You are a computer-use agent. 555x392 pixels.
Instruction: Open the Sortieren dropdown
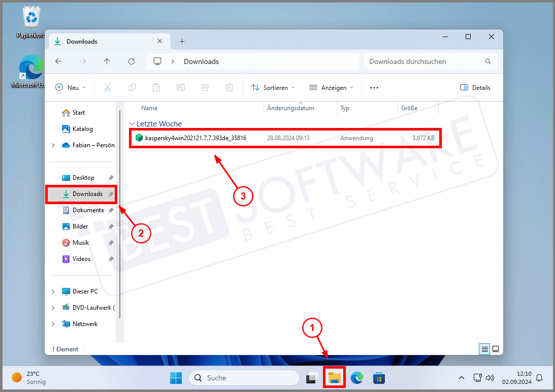point(273,87)
